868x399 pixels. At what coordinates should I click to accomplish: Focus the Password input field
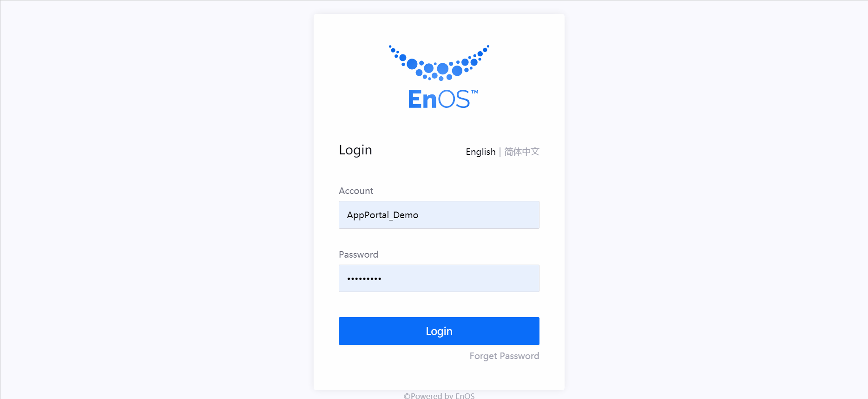click(439, 279)
